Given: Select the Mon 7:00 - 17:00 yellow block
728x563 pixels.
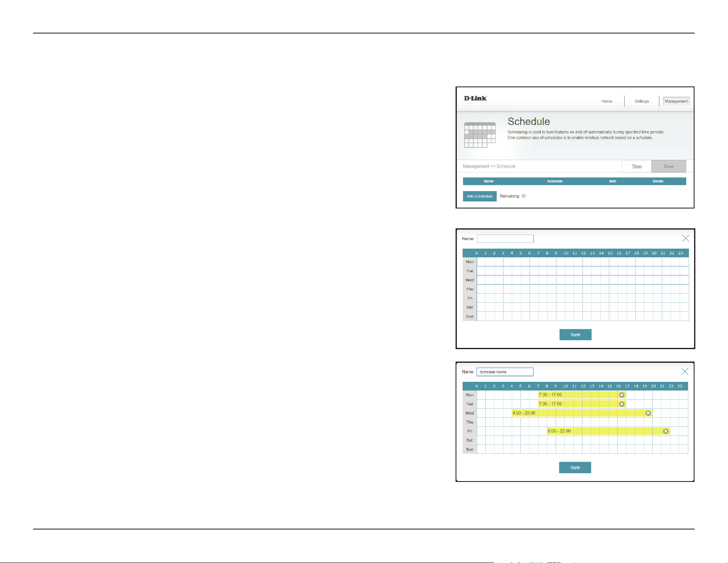Looking at the screenshot, I should pos(582,395).
